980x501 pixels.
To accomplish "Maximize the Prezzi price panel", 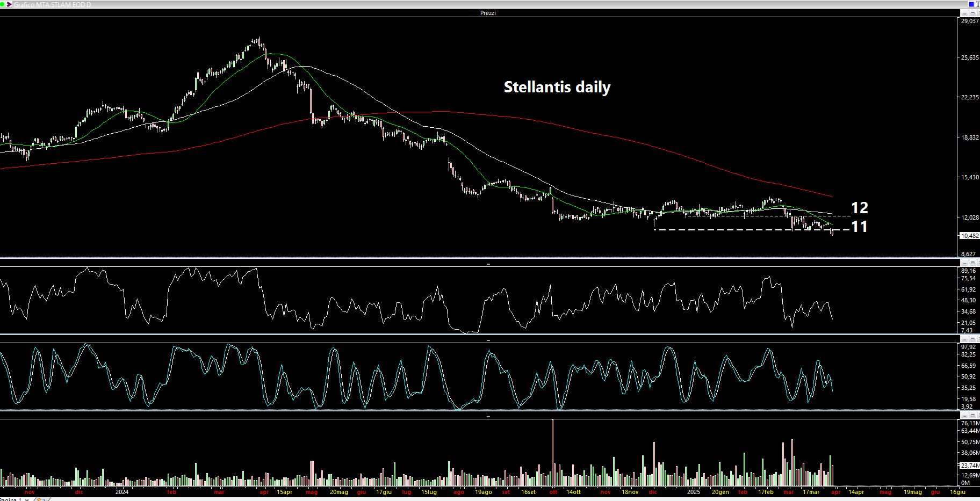I will (972, 13).
